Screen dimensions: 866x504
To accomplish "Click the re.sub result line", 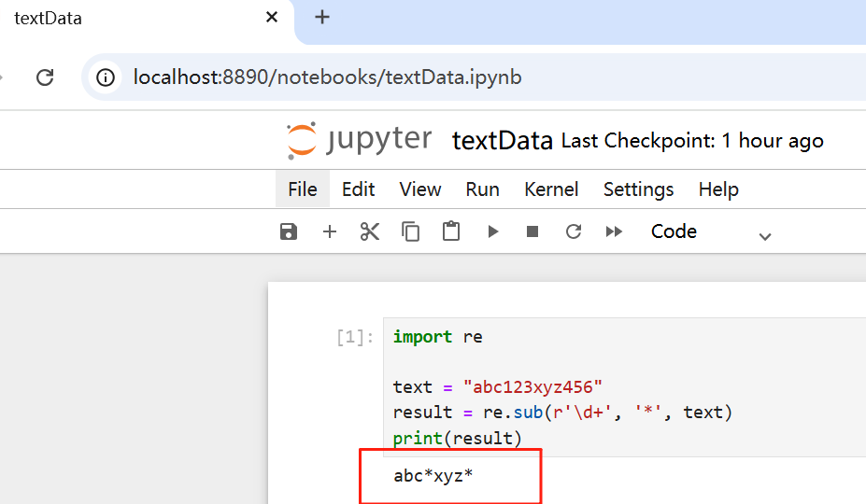I will [x=562, y=413].
